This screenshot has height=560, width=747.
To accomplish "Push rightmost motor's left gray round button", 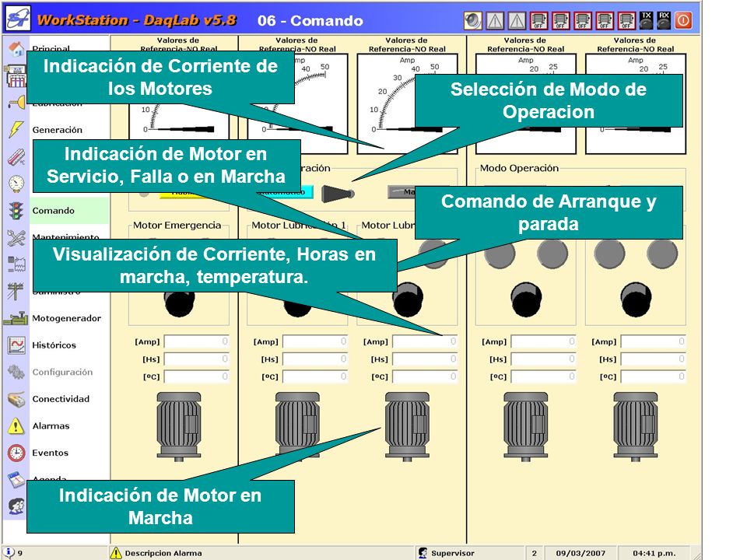I will [609, 254].
